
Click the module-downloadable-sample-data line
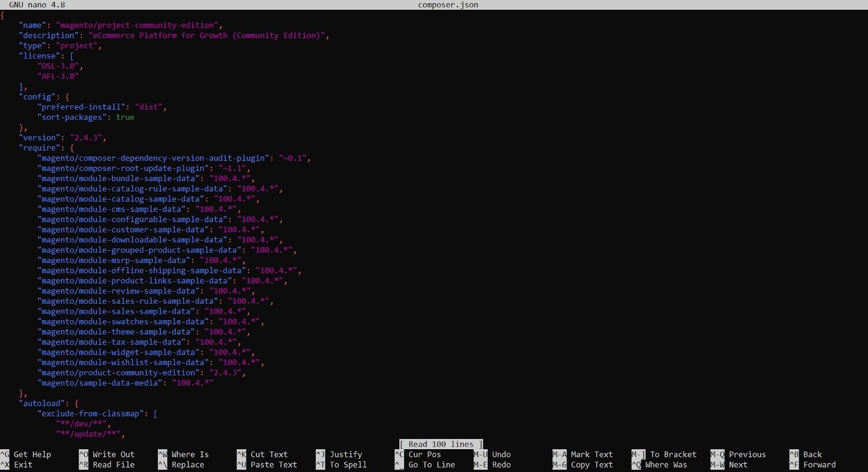point(160,240)
